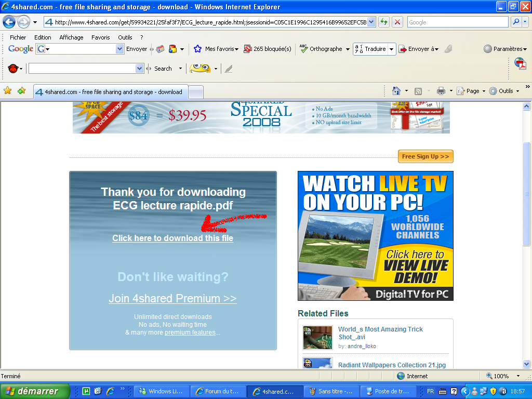Click the Envoyer search button

click(137, 49)
